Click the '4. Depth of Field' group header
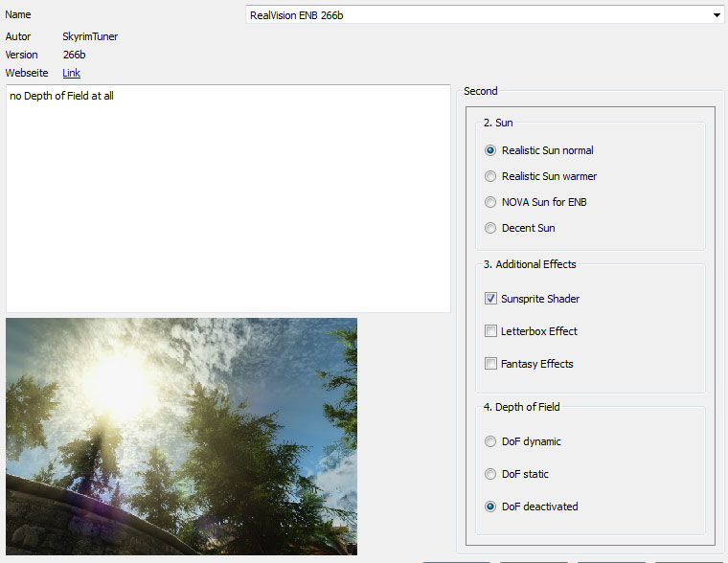The width and height of the screenshot is (728, 563). coord(521,407)
